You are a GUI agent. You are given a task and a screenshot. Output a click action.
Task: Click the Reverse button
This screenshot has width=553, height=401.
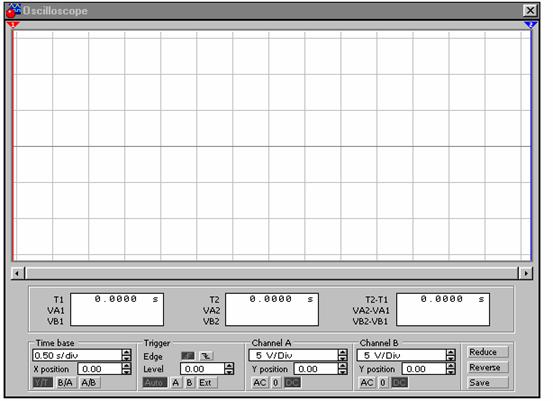pyautogui.click(x=488, y=367)
